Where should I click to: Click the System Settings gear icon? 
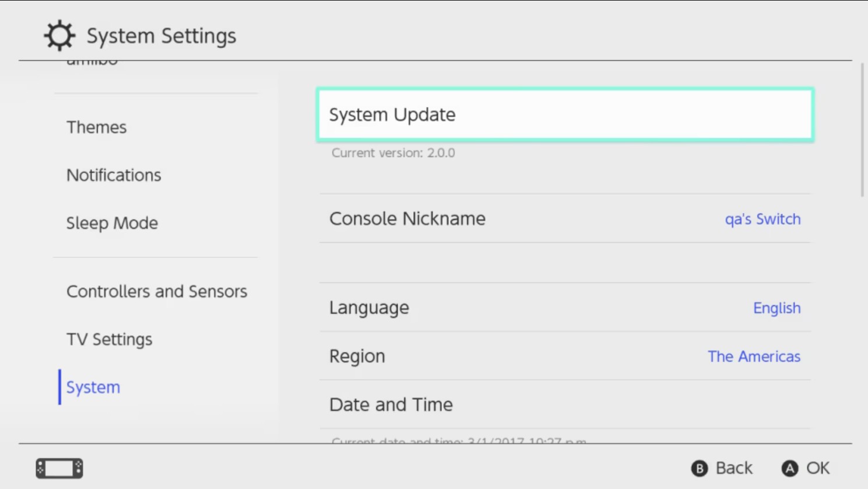point(59,35)
